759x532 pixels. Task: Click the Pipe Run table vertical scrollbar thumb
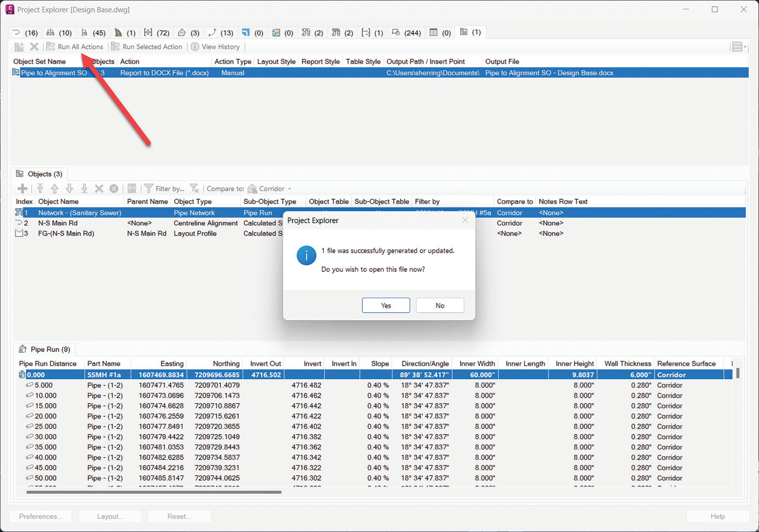(738, 373)
